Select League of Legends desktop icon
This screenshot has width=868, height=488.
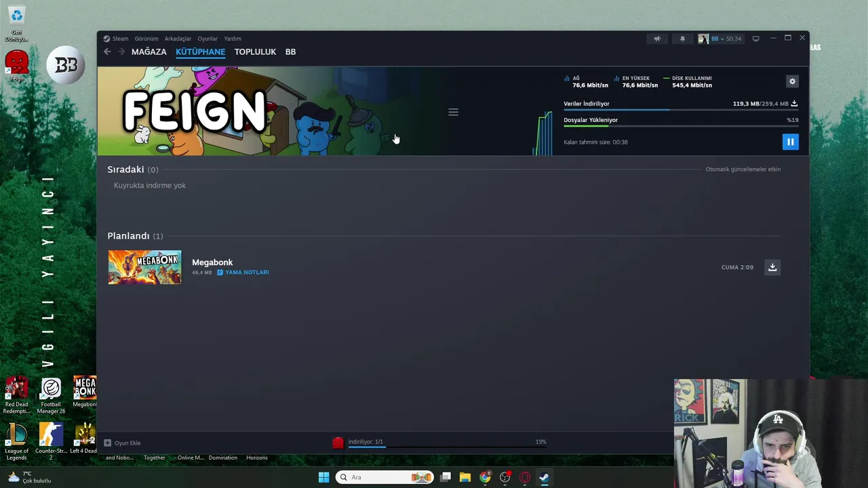tap(16, 441)
